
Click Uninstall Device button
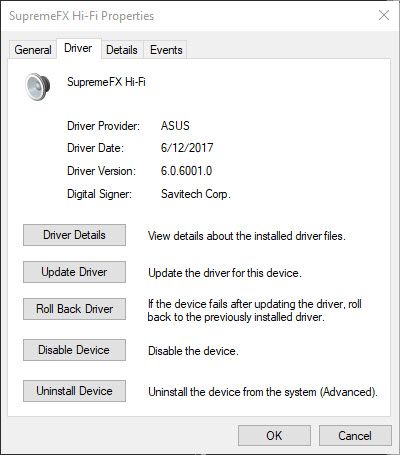[74, 391]
